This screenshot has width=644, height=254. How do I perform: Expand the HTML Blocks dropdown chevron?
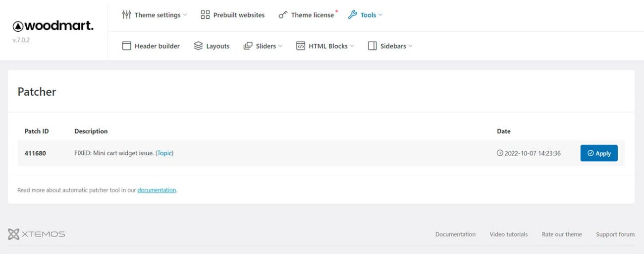[352, 46]
